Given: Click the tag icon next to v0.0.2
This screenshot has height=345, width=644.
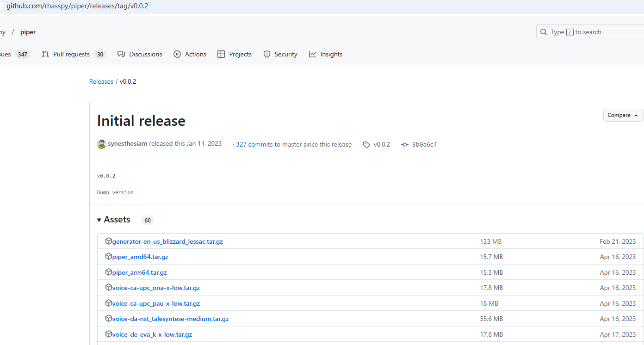Looking at the screenshot, I should pyautogui.click(x=366, y=145).
